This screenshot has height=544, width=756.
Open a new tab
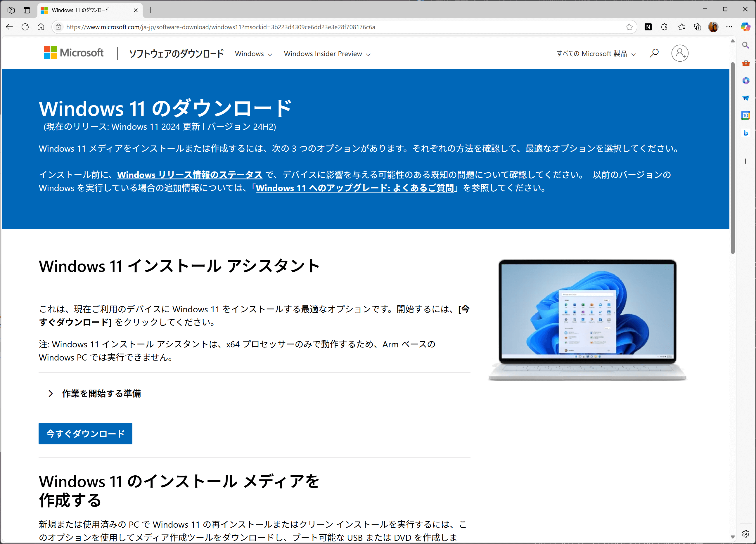click(150, 10)
